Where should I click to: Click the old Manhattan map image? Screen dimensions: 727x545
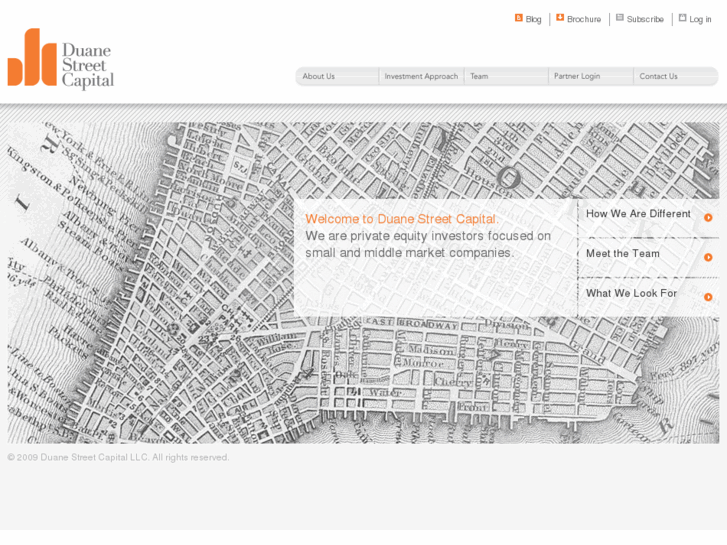click(x=364, y=283)
